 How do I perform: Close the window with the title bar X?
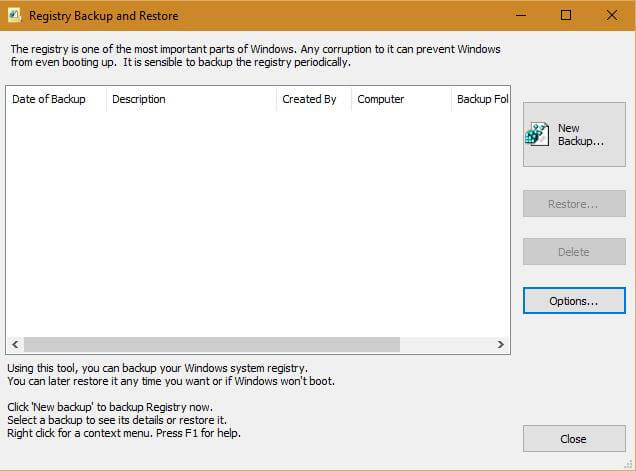(x=612, y=15)
